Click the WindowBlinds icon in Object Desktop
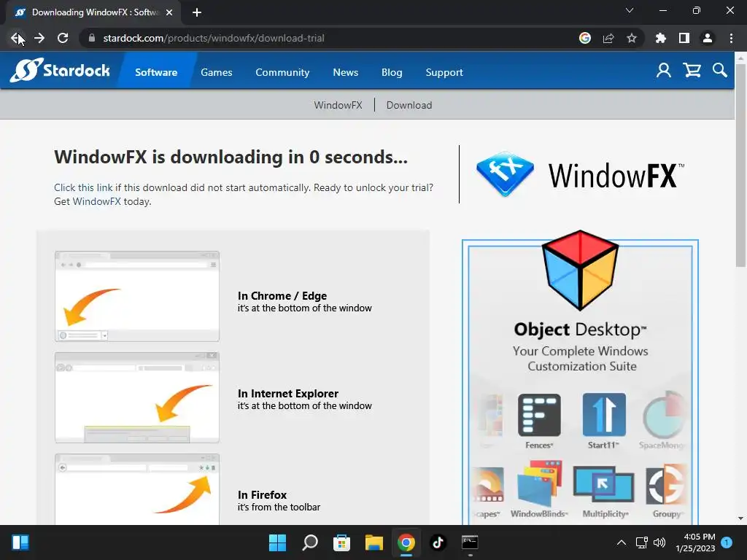The height and width of the screenshot is (560, 747). (539, 483)
